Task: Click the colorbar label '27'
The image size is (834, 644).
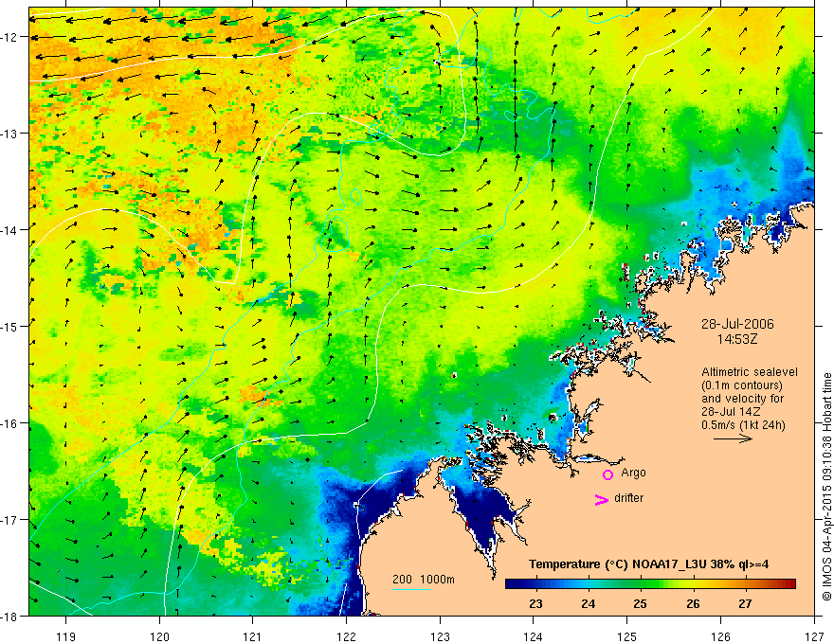Action: click(745, 603)
